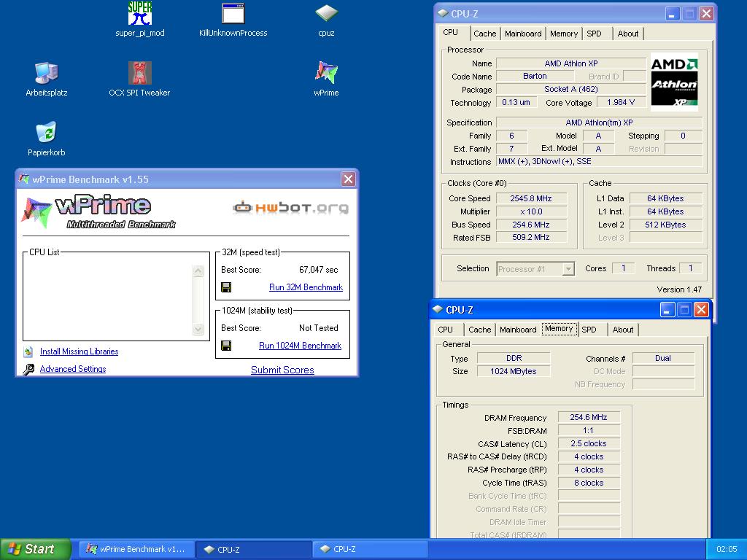747x560 pixels.
Task: Click CPU List scrollbar up arrow
Action: 198,271
